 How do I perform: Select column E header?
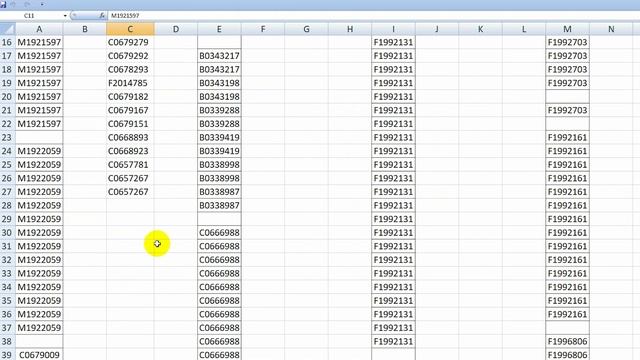219,29
